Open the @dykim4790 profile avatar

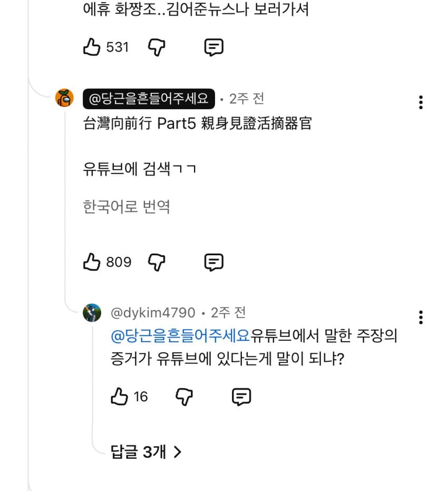(x=92, y=313)
